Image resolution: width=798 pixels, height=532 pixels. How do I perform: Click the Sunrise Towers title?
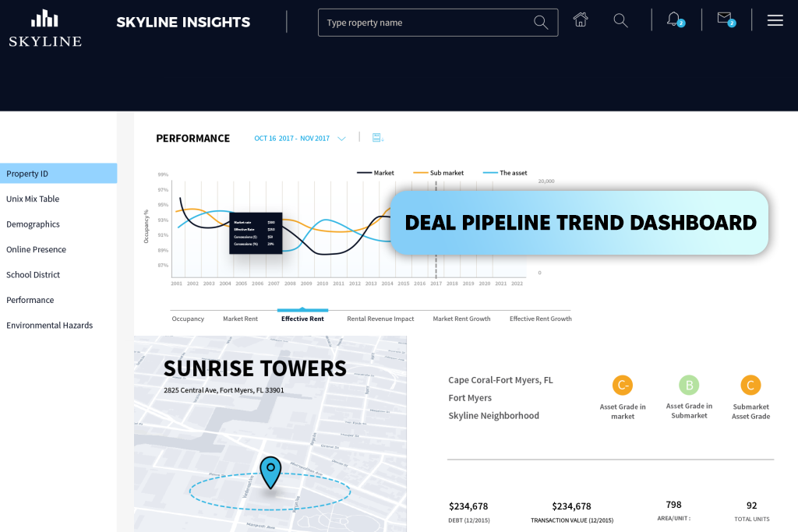coord(255,368)
